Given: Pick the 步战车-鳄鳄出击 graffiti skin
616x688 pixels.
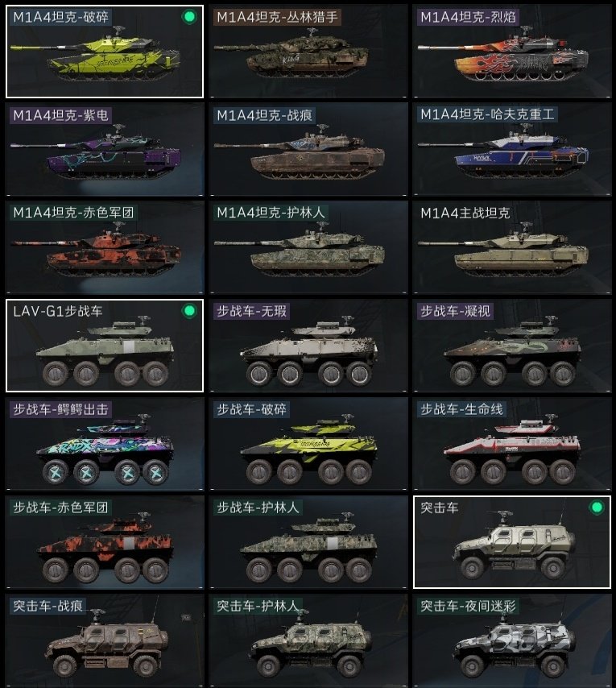Looking at the screenshot, I should 105,444.
